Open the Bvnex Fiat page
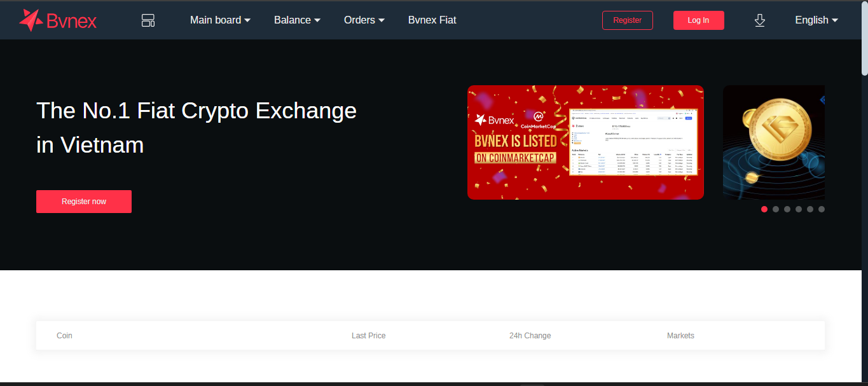Viewport: 868px width, 386px height. click(432, 20)
